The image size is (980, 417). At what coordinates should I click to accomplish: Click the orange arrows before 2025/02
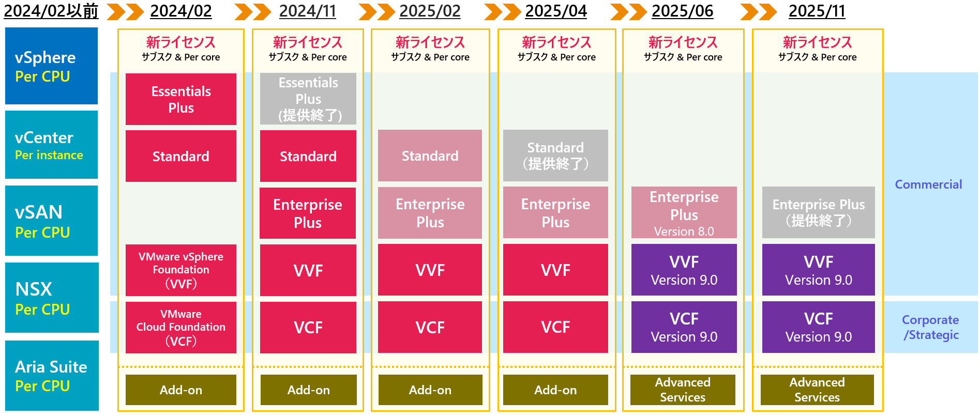(x=377, y=12)
